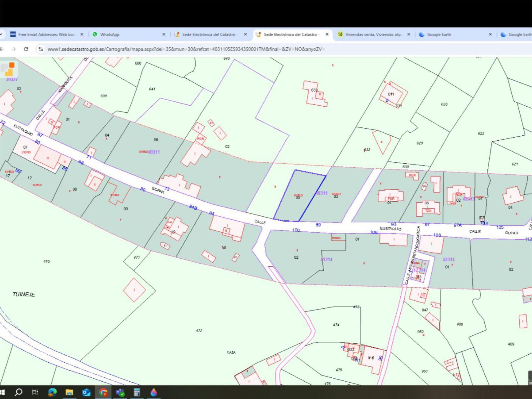
Task: Click parcel label 474
Action: pyautogui.click(x=336, y=325)
